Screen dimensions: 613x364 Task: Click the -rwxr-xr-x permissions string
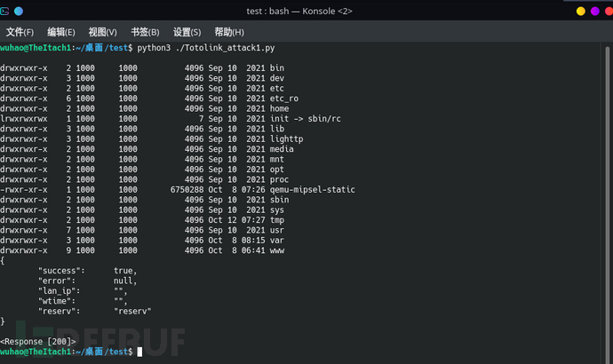24,190
